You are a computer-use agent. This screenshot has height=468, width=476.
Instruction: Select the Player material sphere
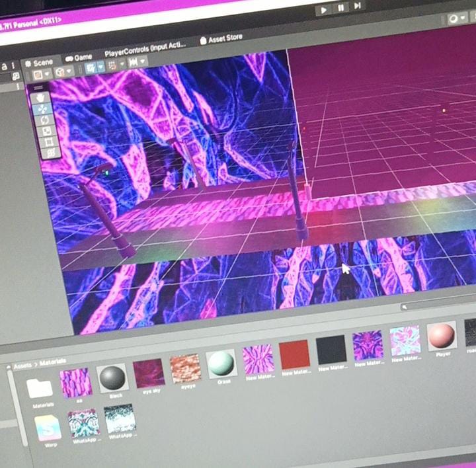pyautogui.click(x=442, y=336)
